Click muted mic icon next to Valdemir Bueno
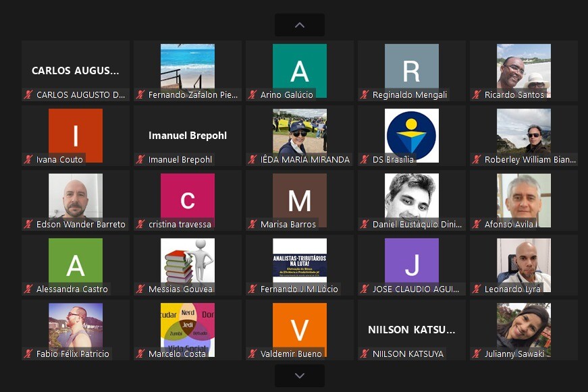Image resolution: width=588 pixels, height=392 pixels. pyautogui.click(x=252, y=354)
